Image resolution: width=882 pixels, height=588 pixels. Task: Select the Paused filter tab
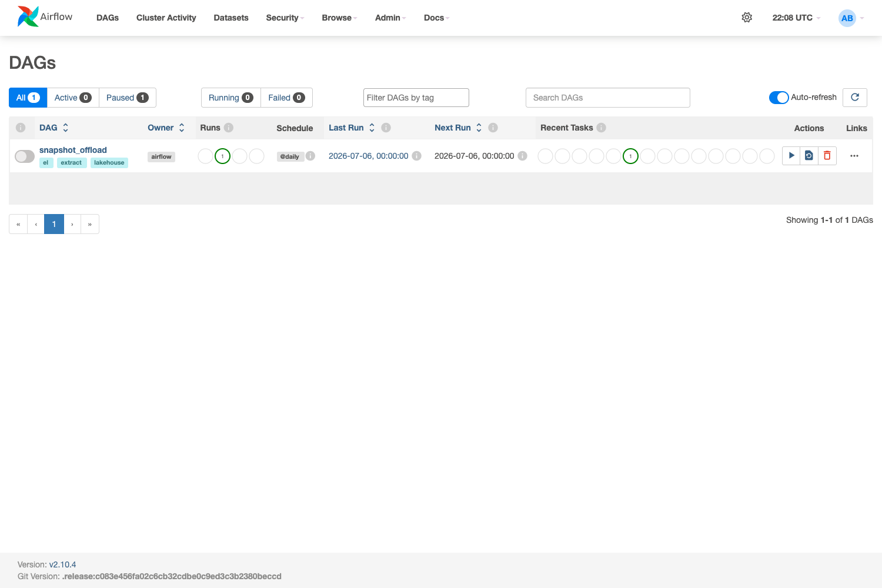[x=128, y=98]
